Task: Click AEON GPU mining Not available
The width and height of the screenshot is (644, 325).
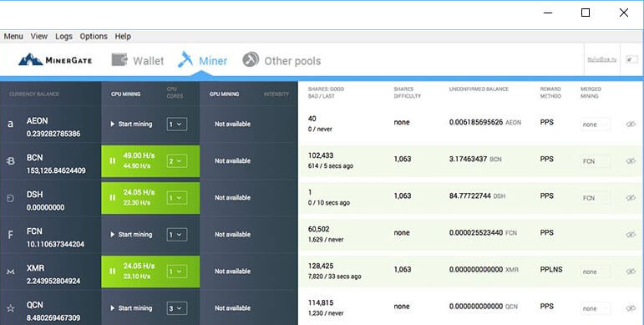Action: 232,124
